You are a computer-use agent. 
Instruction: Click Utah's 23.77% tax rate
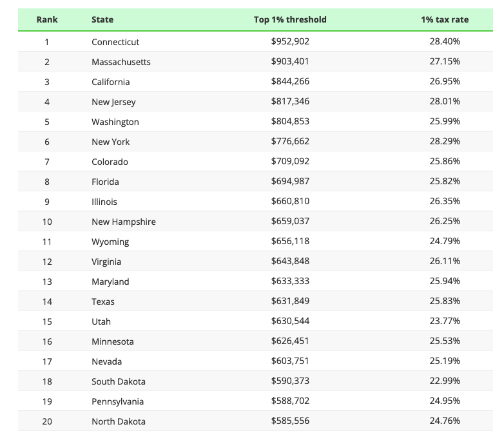coord(445,321)
